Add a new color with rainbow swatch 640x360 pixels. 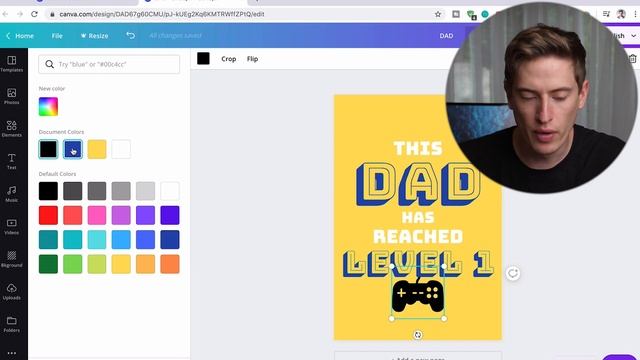pyautogui.click(x=48, y=107)
